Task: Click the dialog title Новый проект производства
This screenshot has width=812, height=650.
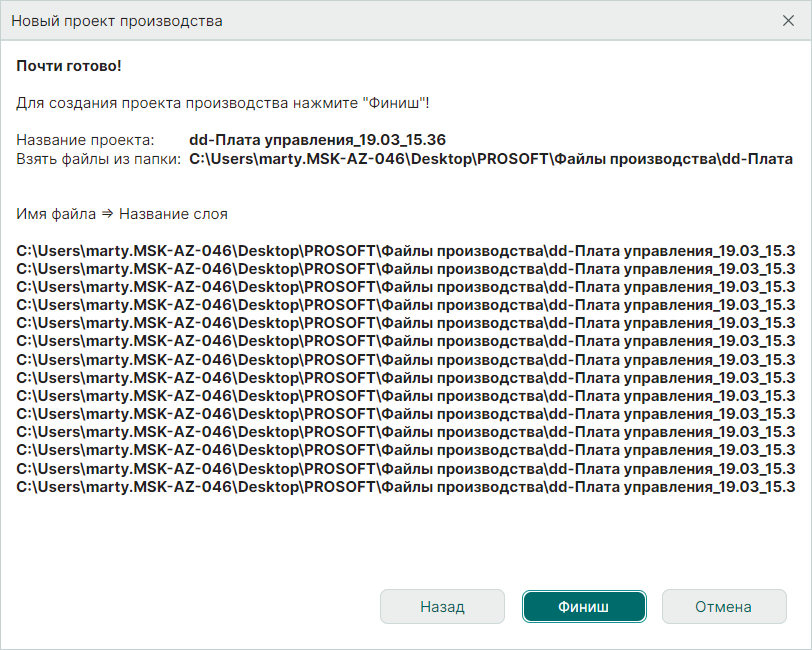Action: point(117,21)
